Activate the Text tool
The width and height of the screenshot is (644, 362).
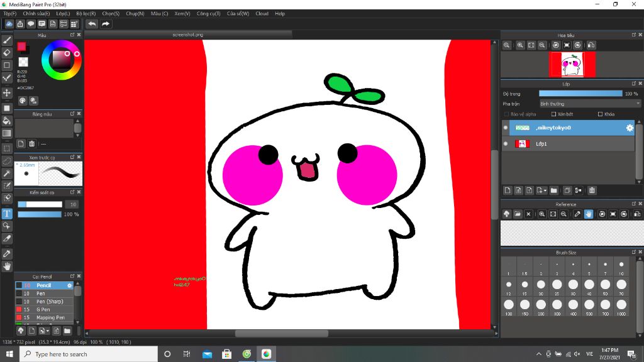pos(7,214)
